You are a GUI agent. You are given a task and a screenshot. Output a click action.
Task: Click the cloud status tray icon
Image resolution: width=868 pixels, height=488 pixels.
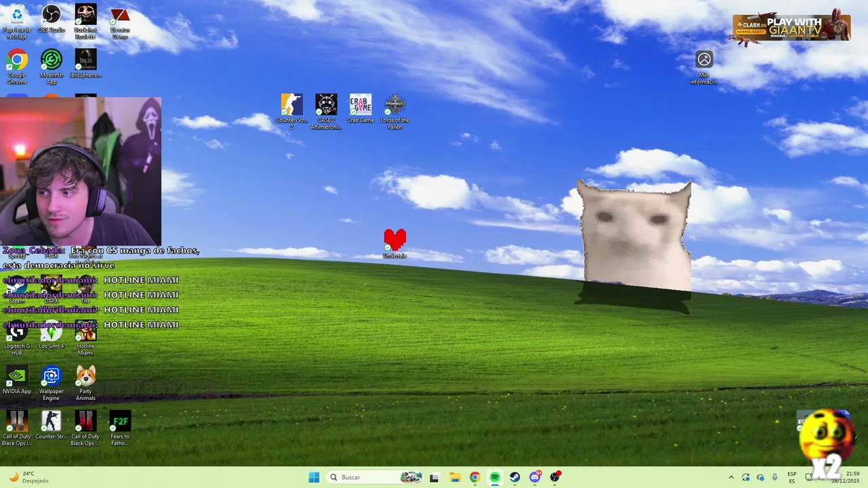click(760, 477)
